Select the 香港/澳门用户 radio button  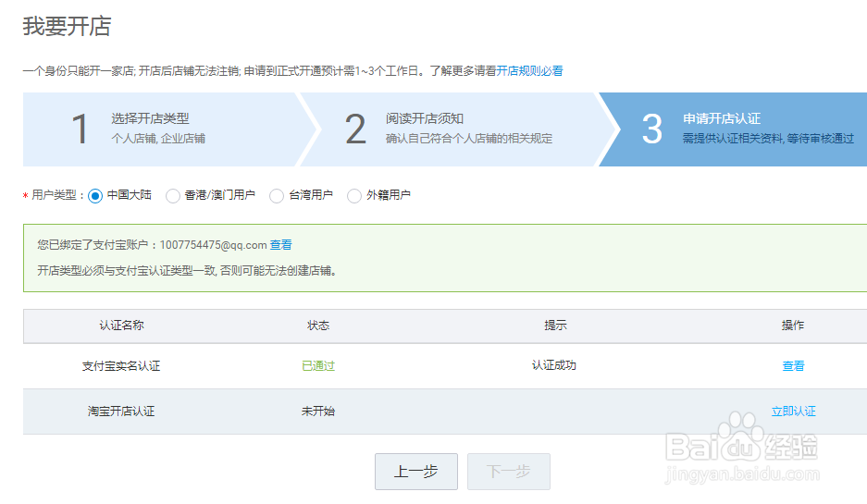click(x=173, y=196)
